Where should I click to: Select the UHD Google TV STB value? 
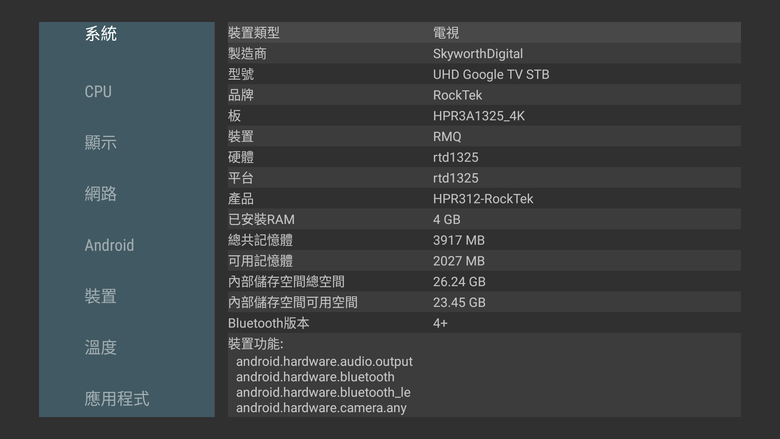(x=491, y=75)
